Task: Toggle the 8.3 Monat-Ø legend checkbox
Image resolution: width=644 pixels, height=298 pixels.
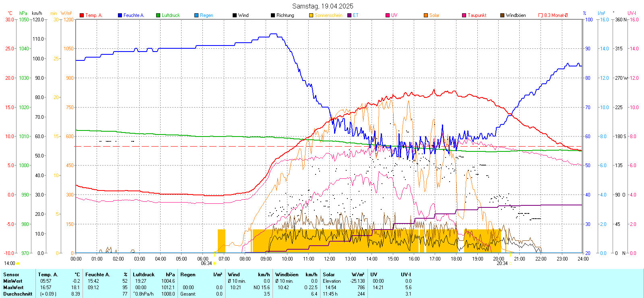Action: 541,15
